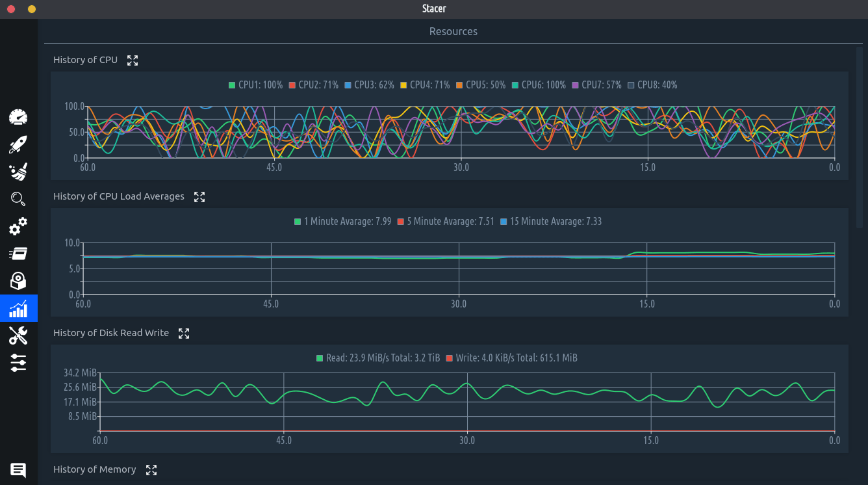Screen dimensions: 868x485
Task: Toggle the CPU8 series legend marker
Action: 631,85
